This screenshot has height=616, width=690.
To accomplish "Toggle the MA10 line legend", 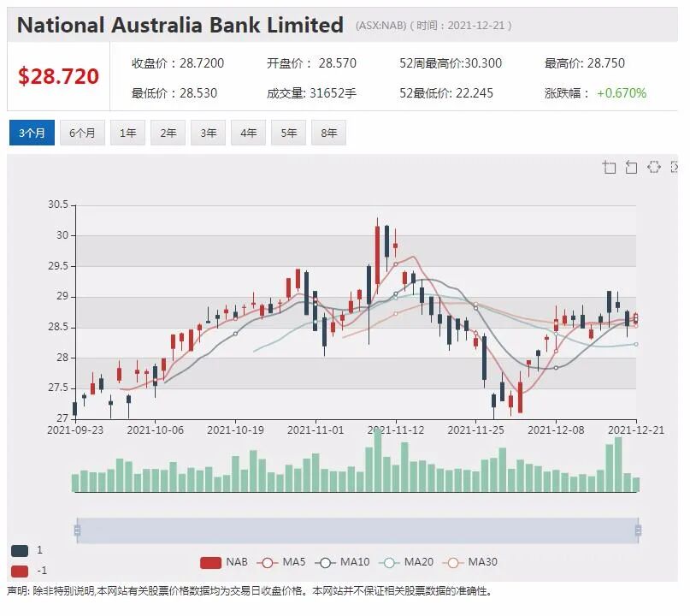I will tap(342, 562).
